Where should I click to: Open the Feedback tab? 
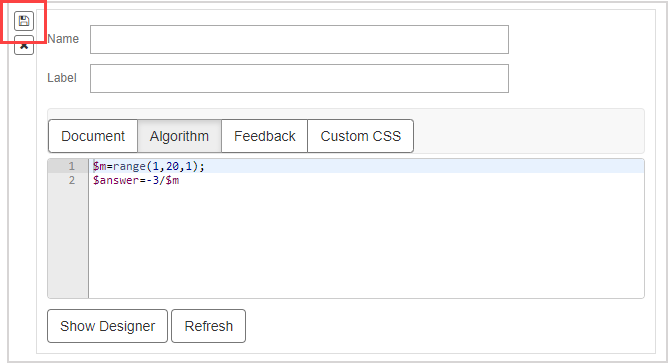265,136
